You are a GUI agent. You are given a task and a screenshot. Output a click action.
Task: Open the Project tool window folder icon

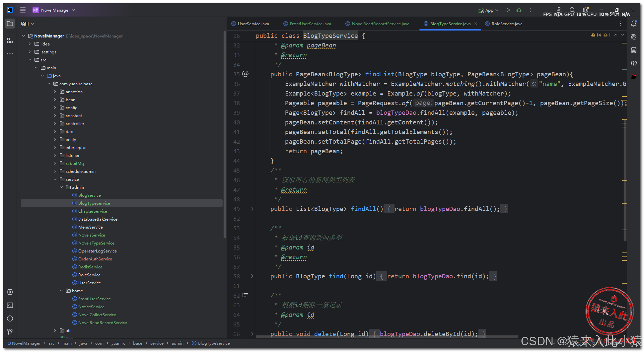(x=10, y=24)
